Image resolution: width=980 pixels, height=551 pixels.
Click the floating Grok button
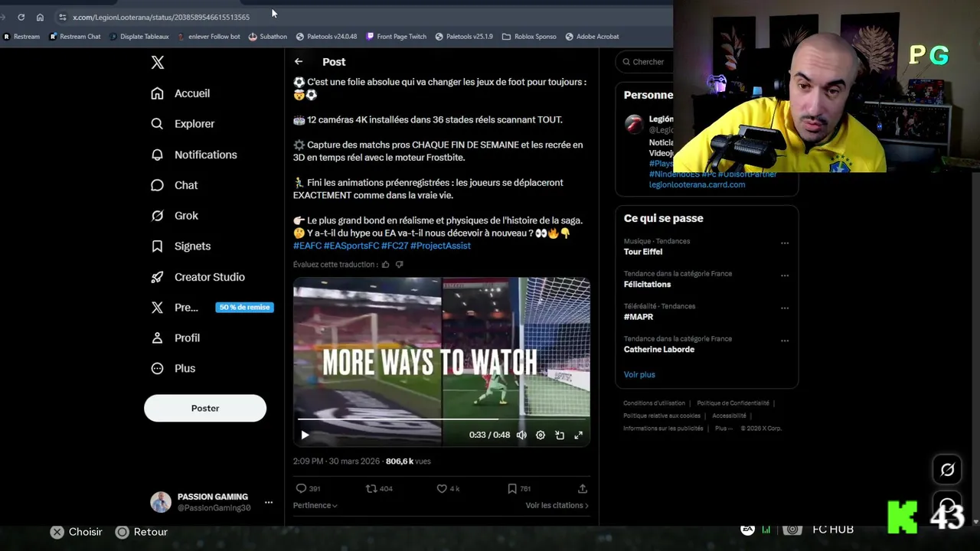point(947,470)
